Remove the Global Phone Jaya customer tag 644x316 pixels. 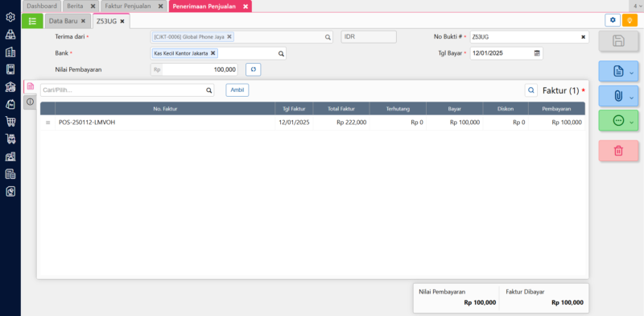229,36
